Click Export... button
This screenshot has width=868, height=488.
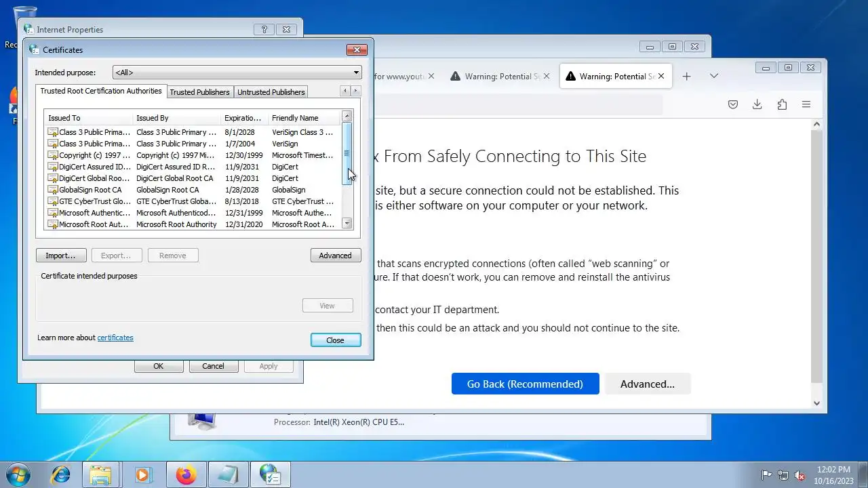pos(116,256)
